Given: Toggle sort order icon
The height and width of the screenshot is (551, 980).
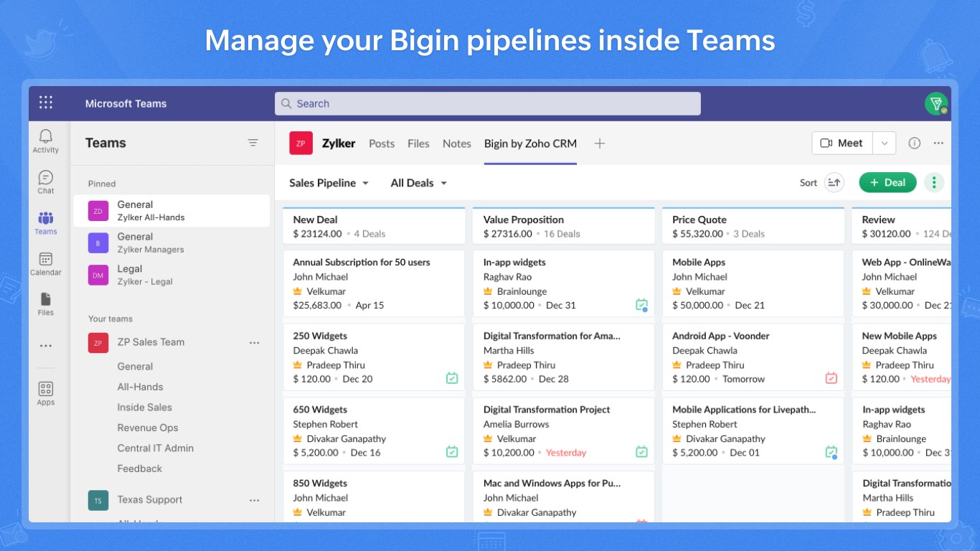Looking at the screenshot, I should pos(834,183).
